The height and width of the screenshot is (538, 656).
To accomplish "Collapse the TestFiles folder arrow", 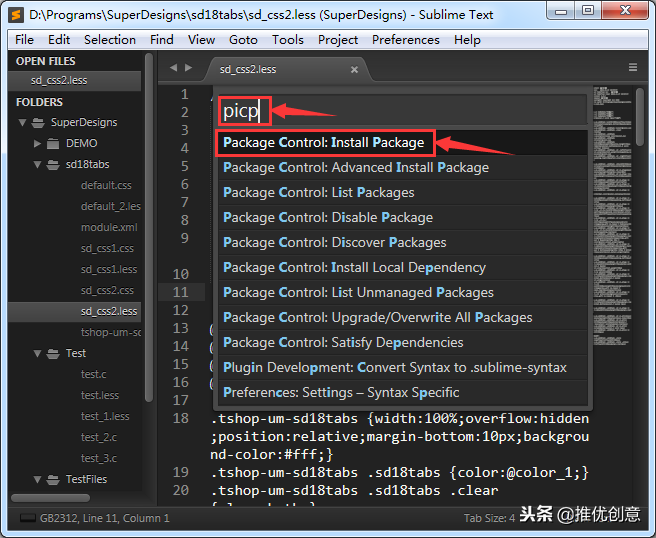I will (x=37, y=479).
